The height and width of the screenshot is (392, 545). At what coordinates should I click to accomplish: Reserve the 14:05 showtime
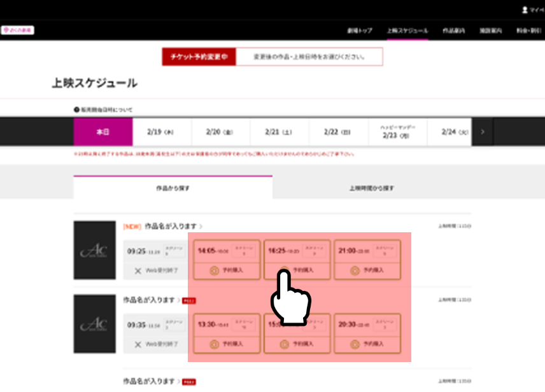(x=227, y=260)
